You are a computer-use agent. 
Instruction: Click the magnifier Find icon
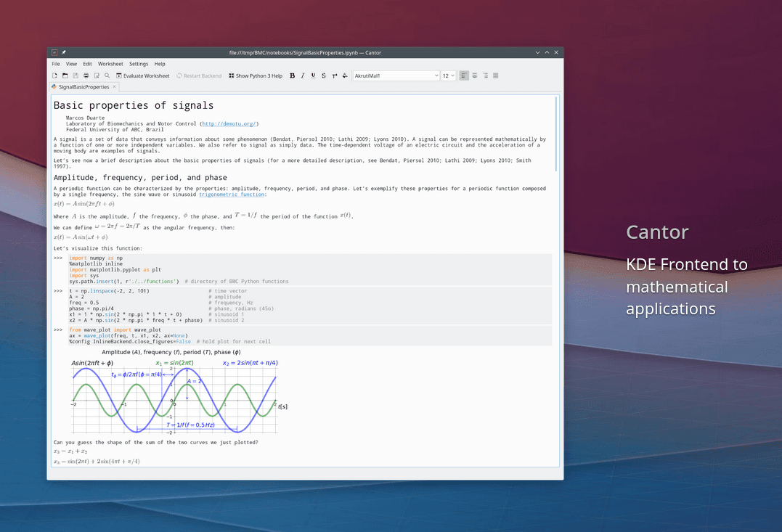(107, 75)
